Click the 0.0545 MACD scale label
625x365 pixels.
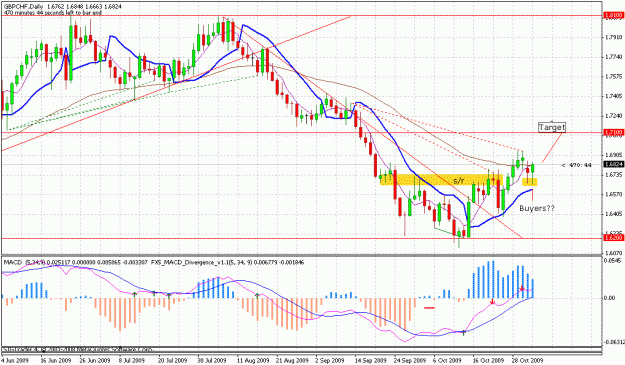click(x=613, y=261)
